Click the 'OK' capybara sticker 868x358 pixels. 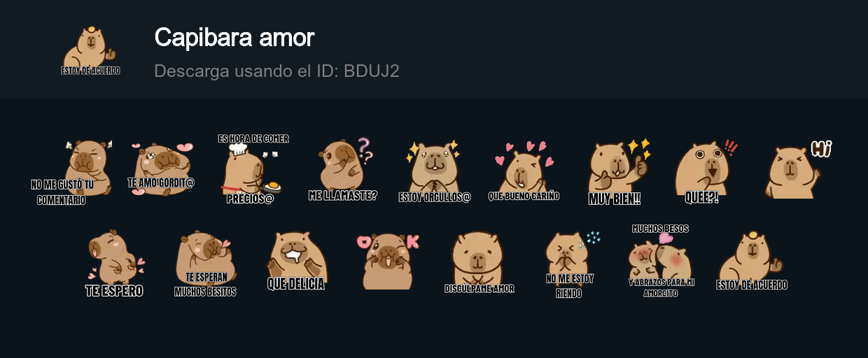pyautogui.click(x=387, y=261)
